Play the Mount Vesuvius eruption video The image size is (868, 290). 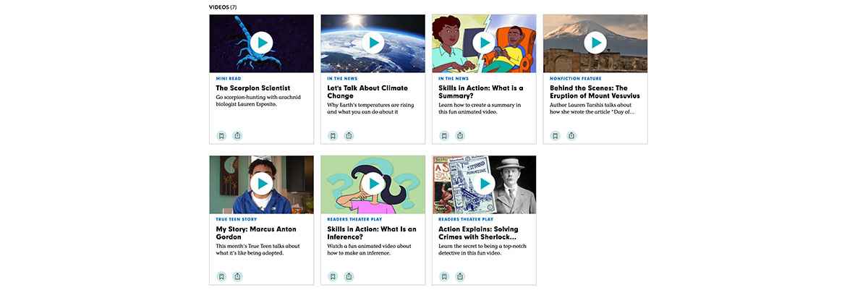[595, 43]
